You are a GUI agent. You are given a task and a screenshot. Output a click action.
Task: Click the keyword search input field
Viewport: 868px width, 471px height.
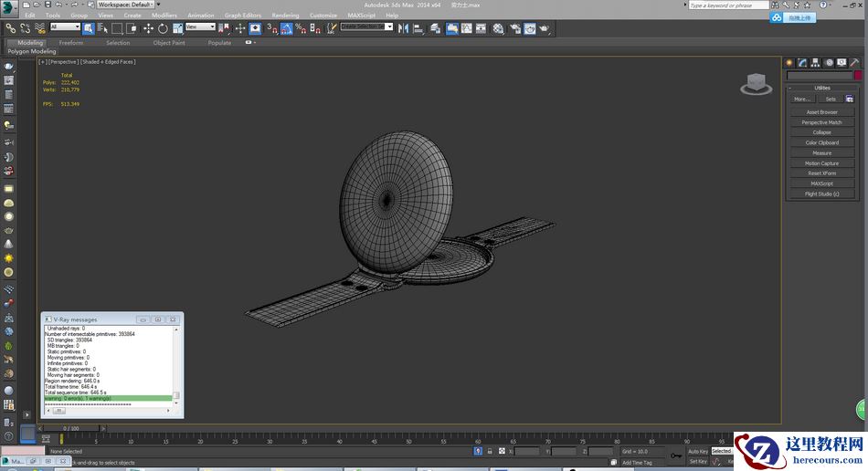click(727, 5)
